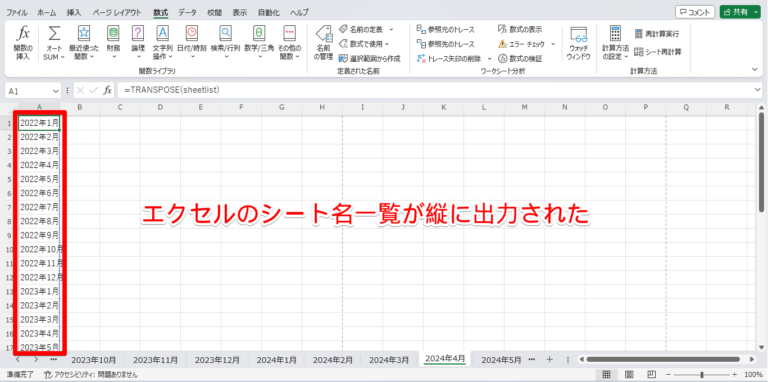Viewport: 768px width, 382px height.
Task: Open the 共有 dropdown arrow
Action: pyautogui.click(x=757, y=12)
